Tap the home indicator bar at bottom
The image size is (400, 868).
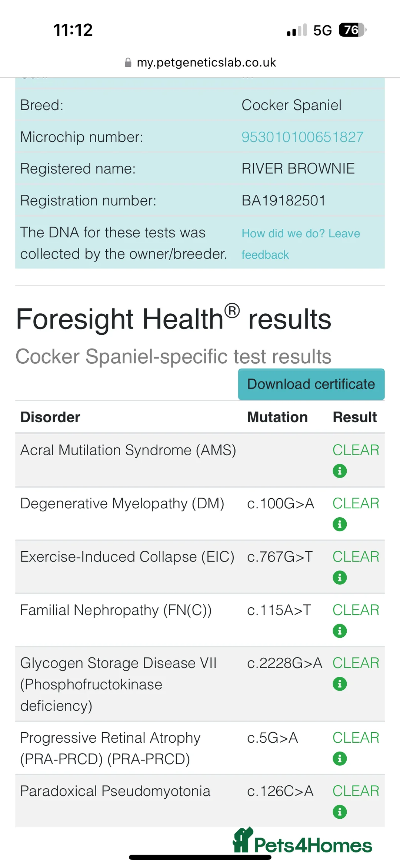tap(200, 857)
